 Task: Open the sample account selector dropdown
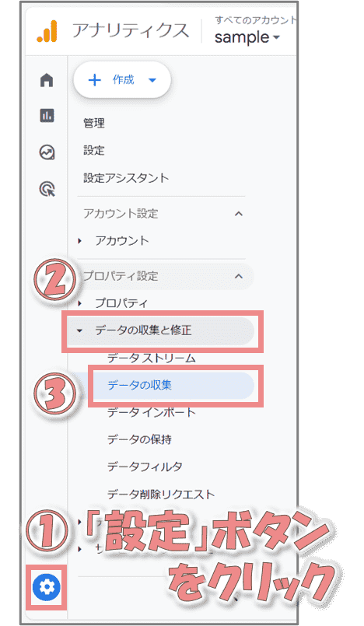247,37
